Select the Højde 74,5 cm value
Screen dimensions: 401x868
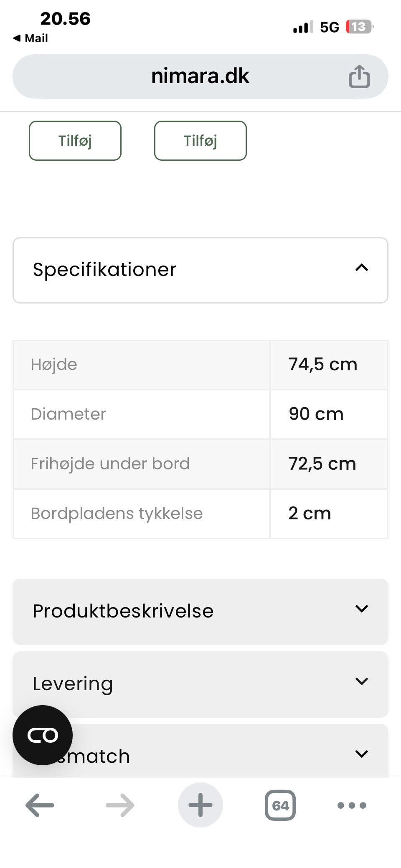tap(323, 364)
